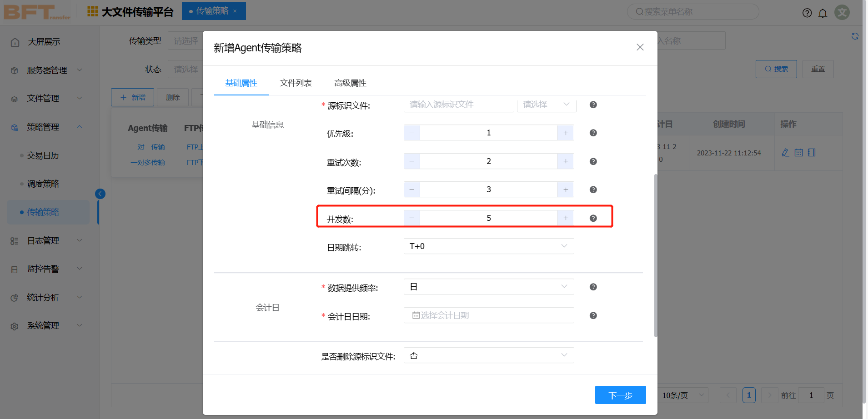The width and height of the screenshot is (868, 419).
Task: Open 是否删除源标识文件 dropdown
Action: pos(488,355)
